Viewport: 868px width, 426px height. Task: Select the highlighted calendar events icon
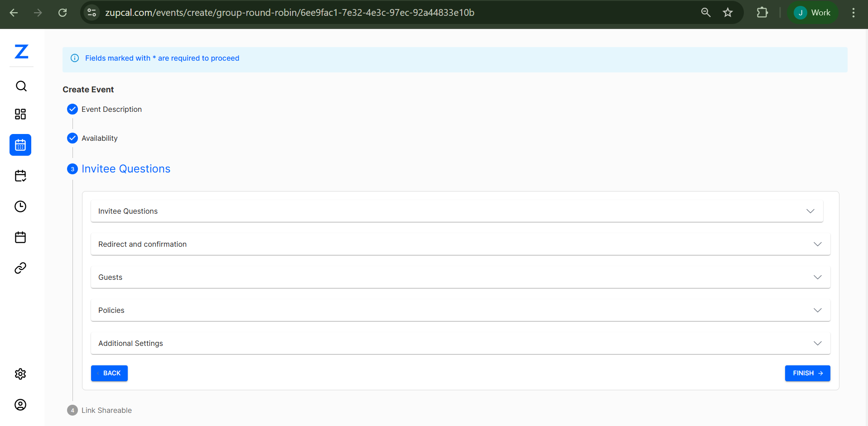20,145
